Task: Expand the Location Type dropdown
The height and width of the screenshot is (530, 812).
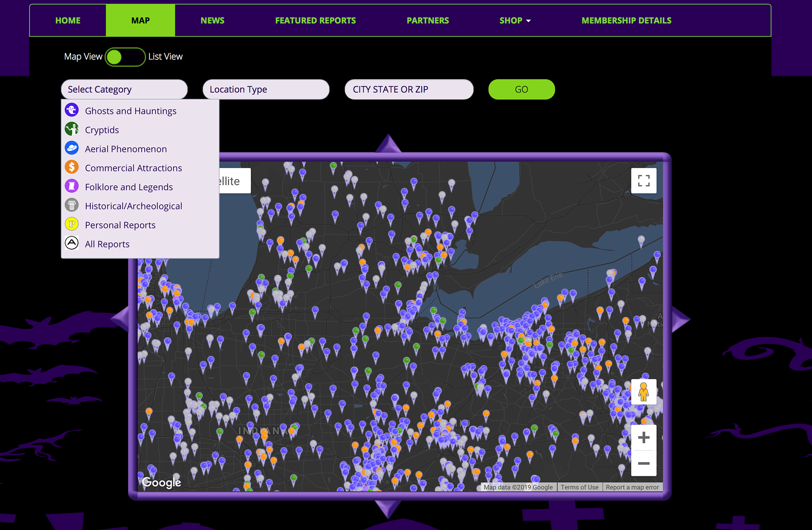Action: point(266,90)
